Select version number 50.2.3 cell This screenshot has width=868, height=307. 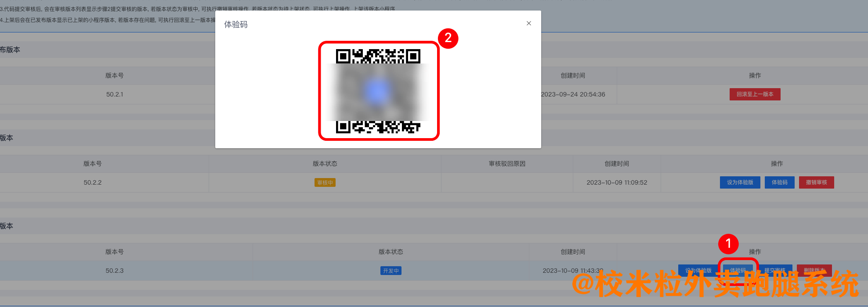click(x=115, y=271)
